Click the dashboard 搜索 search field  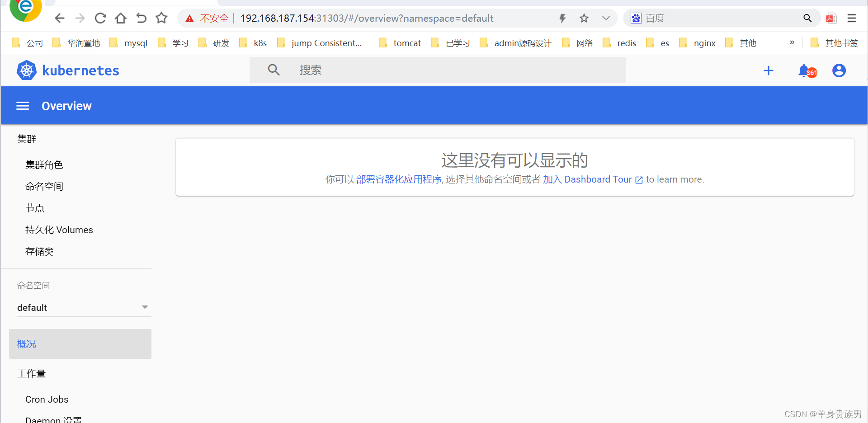click(x=438, y=70)
